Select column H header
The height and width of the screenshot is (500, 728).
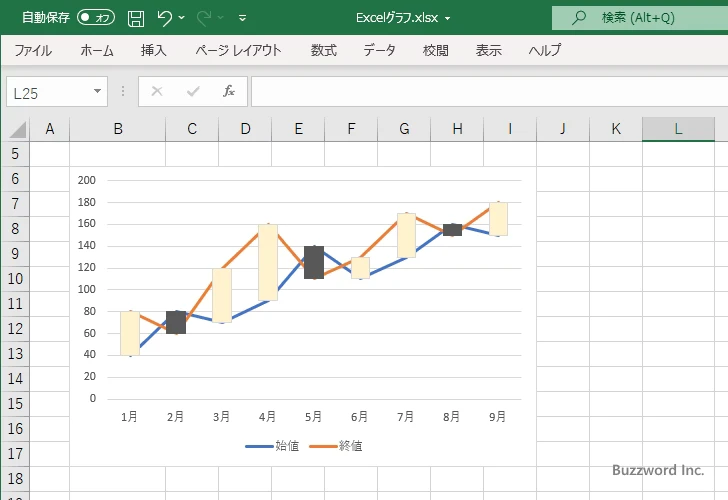457,129
